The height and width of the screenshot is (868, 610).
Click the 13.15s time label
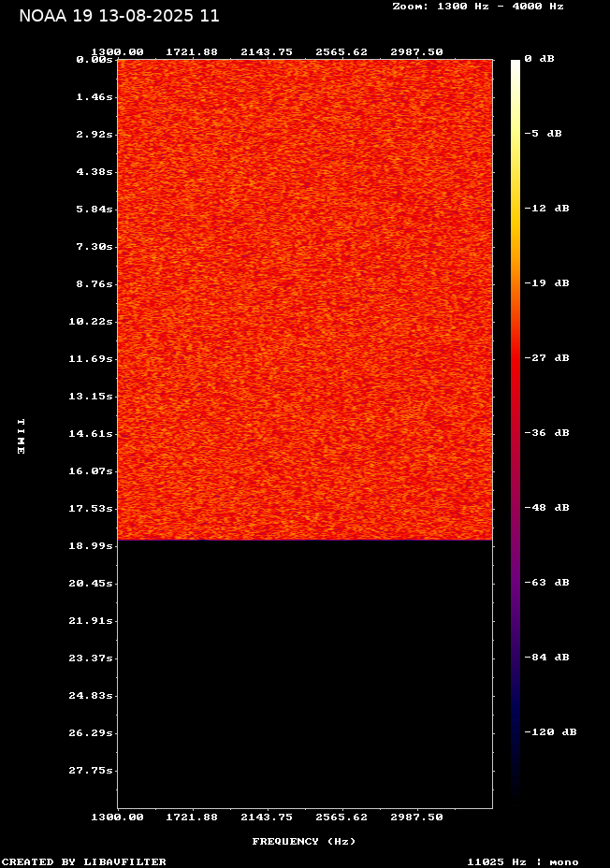click(91, 397)
